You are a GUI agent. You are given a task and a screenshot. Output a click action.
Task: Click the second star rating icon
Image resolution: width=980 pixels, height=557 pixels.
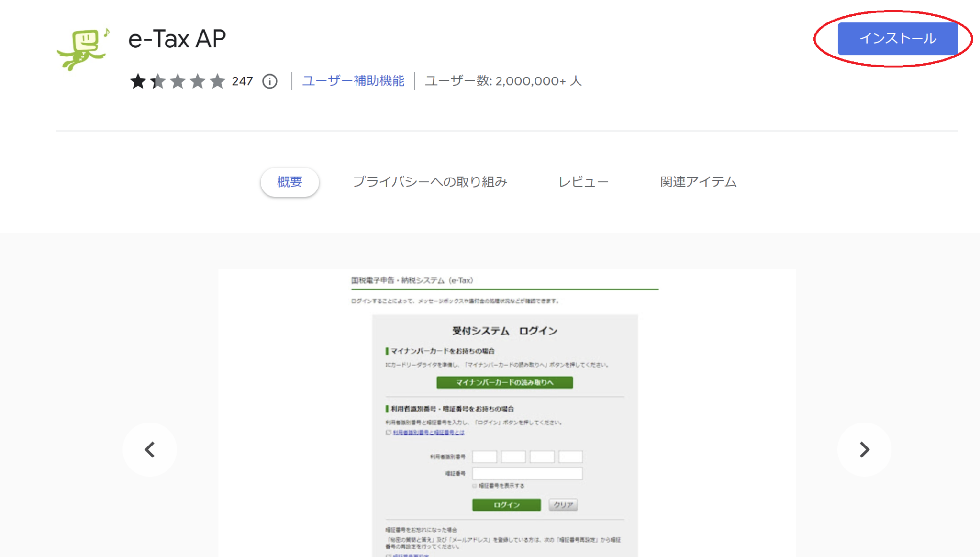(157, 81)
